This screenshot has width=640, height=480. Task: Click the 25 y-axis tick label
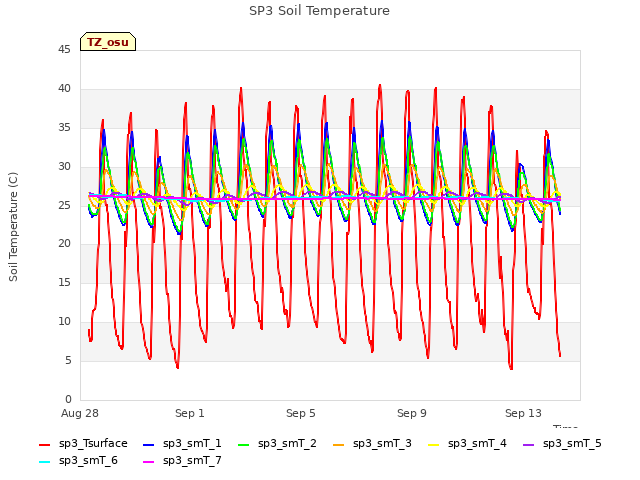(64, 205)
